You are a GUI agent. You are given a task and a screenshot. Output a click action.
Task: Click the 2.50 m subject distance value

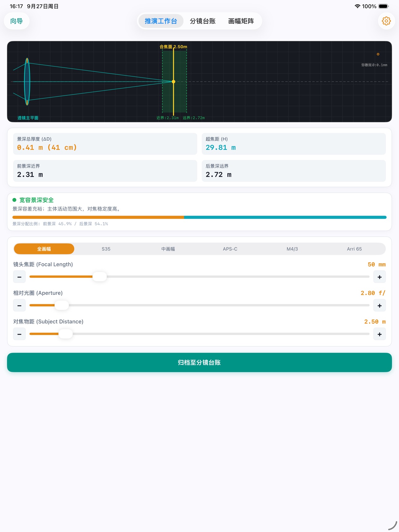[x=375, y=322]
